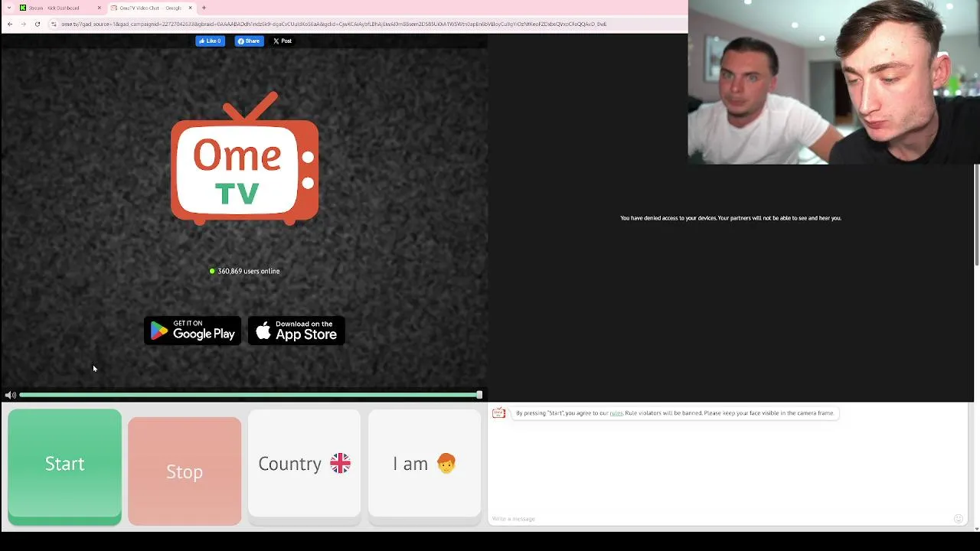Adjust the green volume slider
This screenshot has width=980, height=551.
point(251,395)
